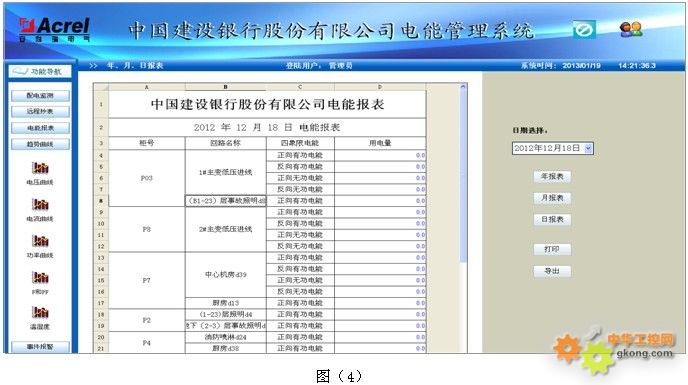This screenshot has width=688, height=385.
Task: Open the 电压曲线 voltage curve icon
Action: (40, 168)
